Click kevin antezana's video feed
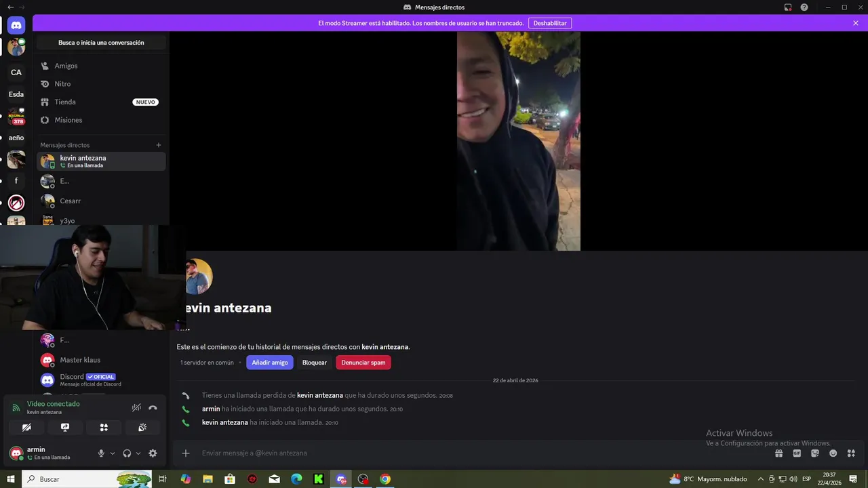Viewport: 868px width, 488px height. tap(519, 141)
